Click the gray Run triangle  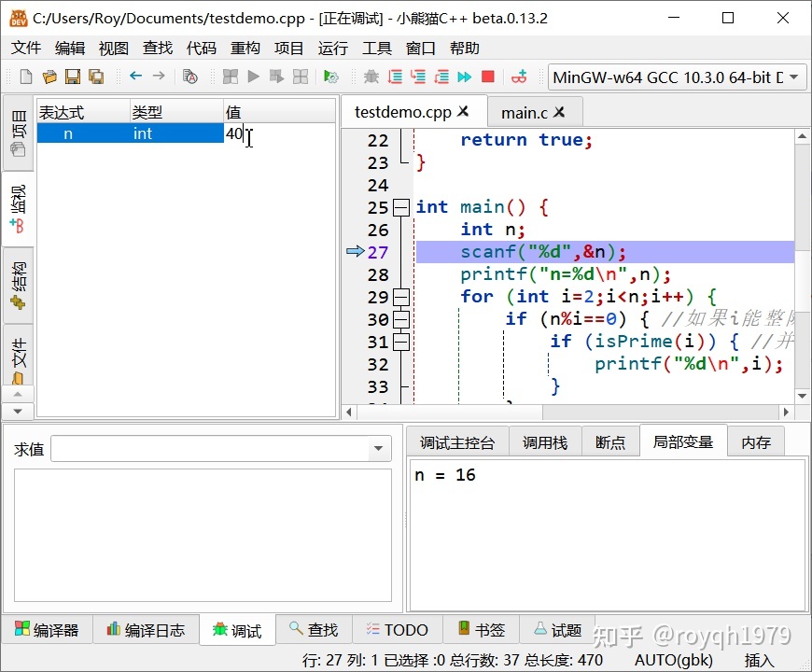pyautogui.click(x=254, y=77)
